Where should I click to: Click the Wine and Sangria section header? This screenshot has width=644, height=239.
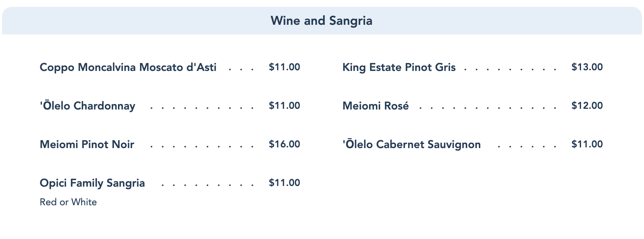pyautogui.click(x=321, y=21)
